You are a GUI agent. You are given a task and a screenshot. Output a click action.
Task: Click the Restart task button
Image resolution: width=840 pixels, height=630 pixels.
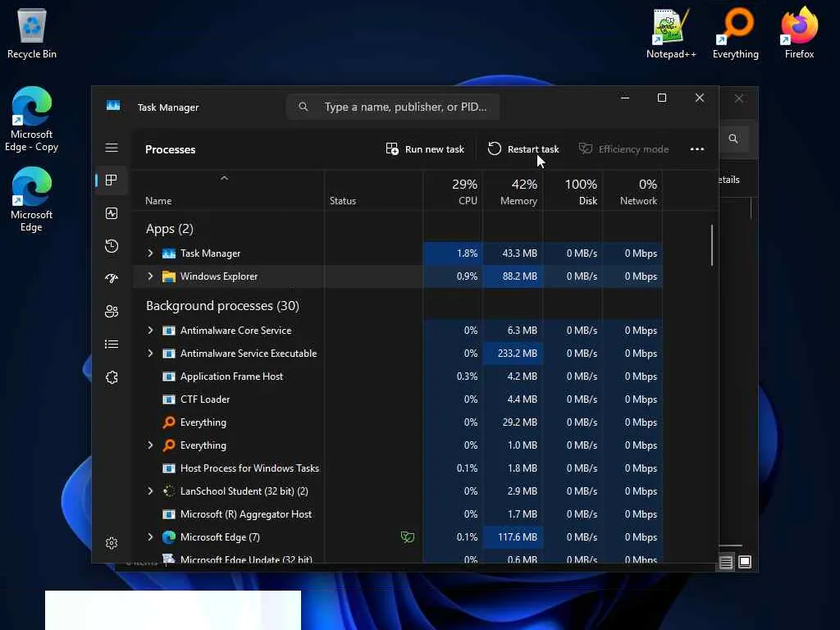click(523, 149)
